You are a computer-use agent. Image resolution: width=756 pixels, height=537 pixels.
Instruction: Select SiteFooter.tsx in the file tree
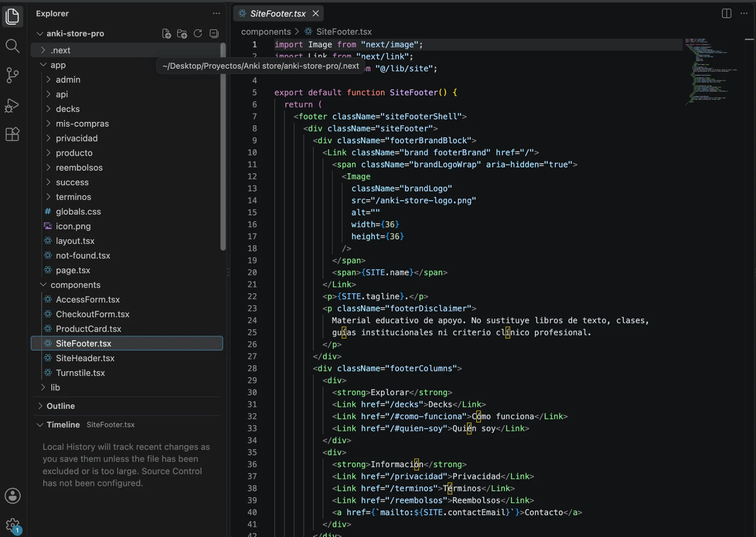coord(126,343)
